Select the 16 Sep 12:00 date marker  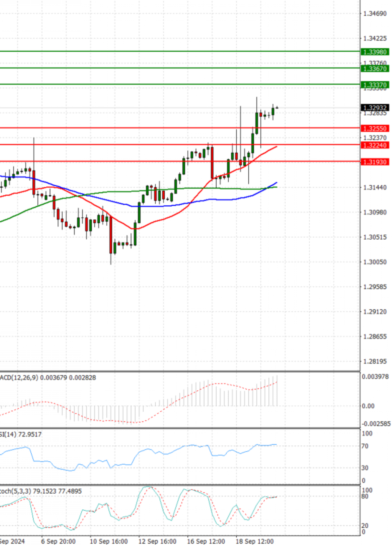point(206,541)
